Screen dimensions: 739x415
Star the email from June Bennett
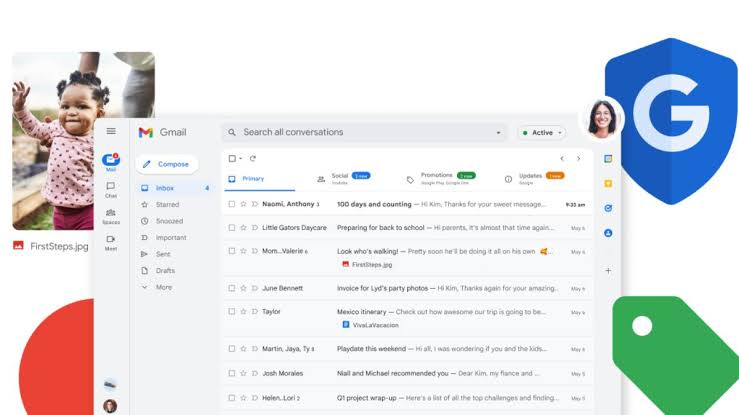point(243,288)
